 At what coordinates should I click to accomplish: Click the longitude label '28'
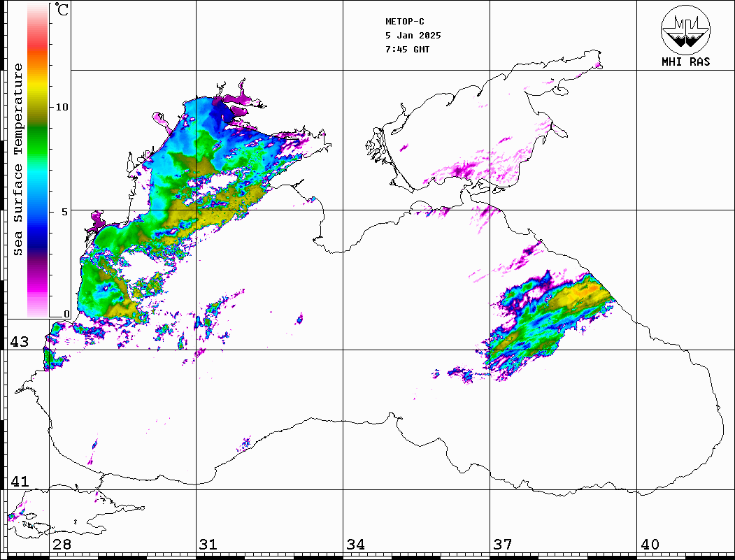click(x=62, y=545)
